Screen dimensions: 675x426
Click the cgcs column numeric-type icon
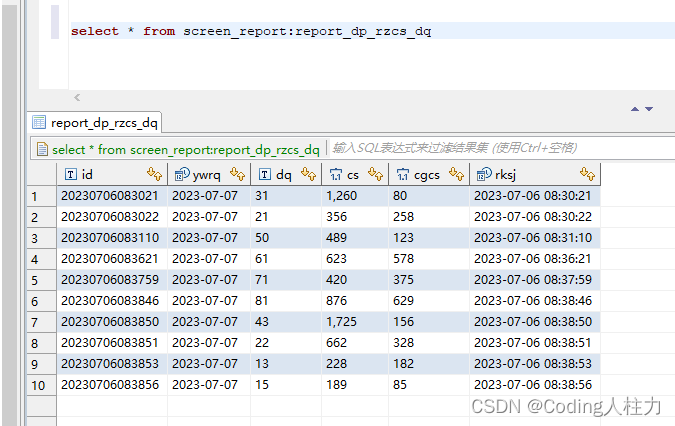tap(403, 174)
